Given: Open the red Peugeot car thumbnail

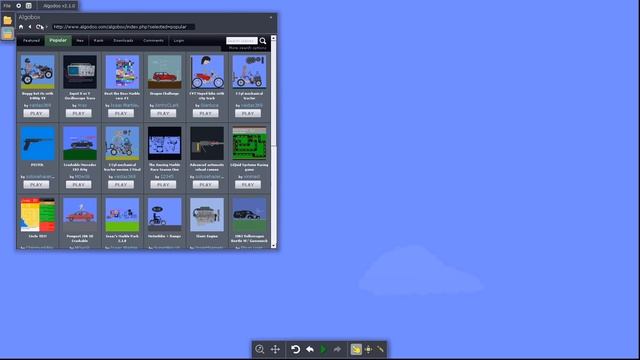Looking at the screenshot, I should pos(80,215).
